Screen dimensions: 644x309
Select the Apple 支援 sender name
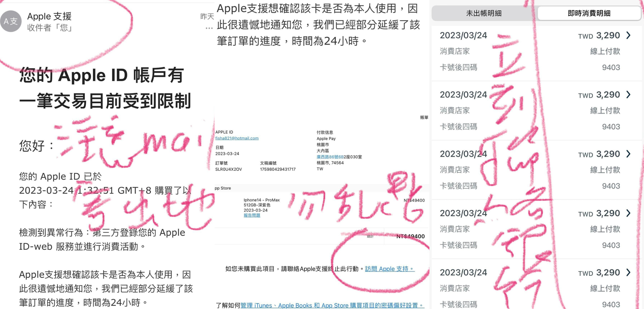49,16
